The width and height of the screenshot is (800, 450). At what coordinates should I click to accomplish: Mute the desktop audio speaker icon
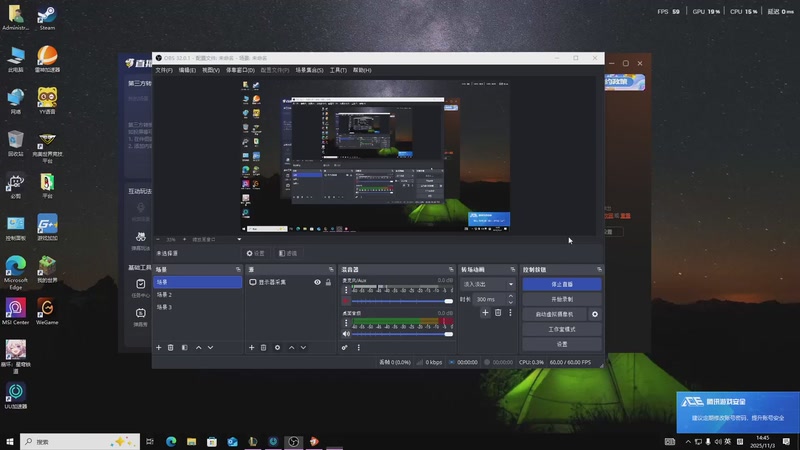[346, 333]
